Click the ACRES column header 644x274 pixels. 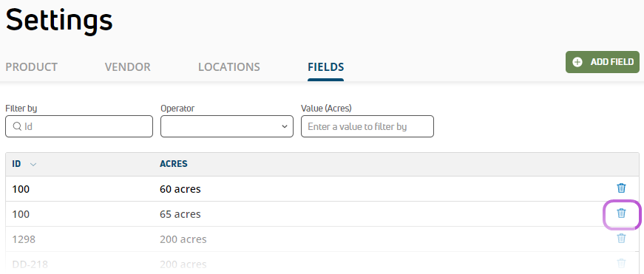(x=173, y=164)
